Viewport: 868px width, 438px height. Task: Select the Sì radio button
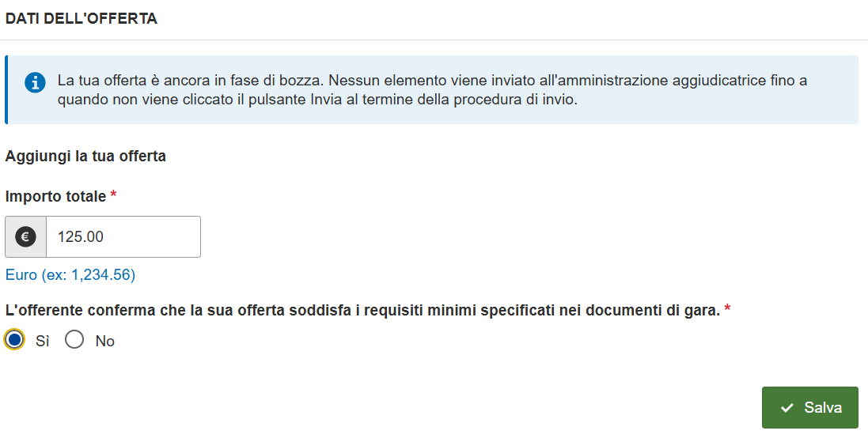[14, 339]
